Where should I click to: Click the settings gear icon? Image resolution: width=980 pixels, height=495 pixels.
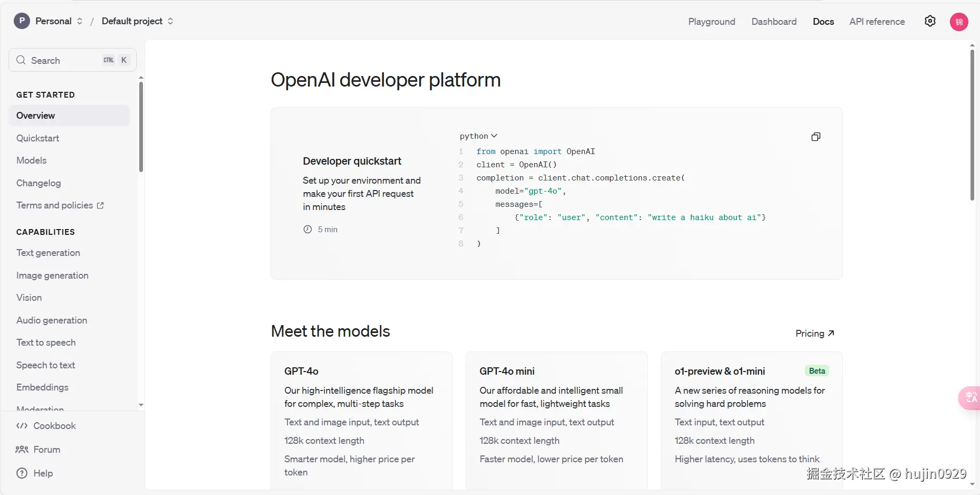click(x=930, y=21)
